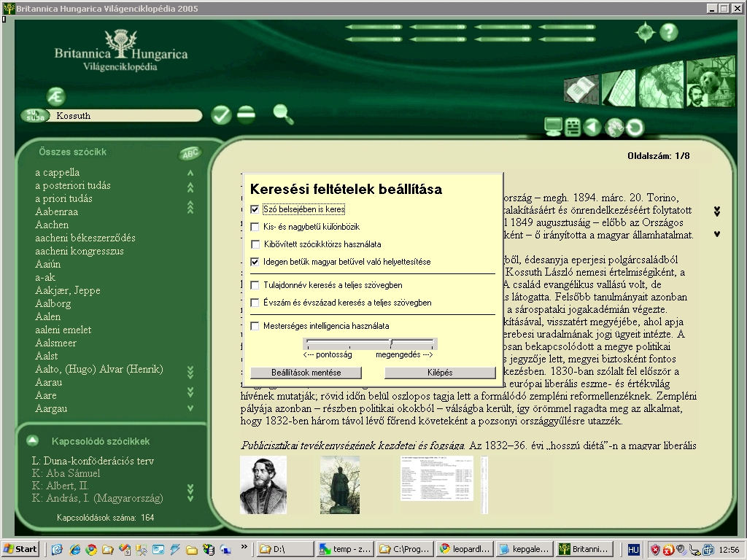The height and width of the screenshot is (560, 747).
Task: Click the compass star icon
Action: coord(645,32)
